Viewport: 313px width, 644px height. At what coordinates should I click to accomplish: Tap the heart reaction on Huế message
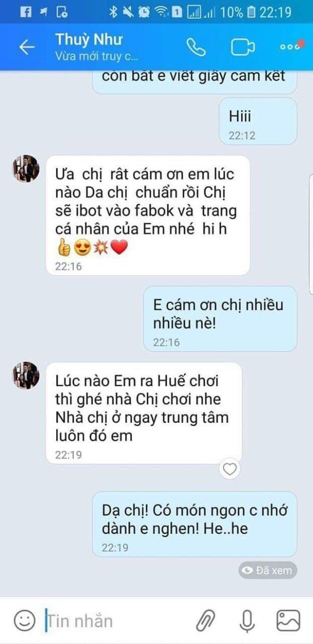pos(230,469)
